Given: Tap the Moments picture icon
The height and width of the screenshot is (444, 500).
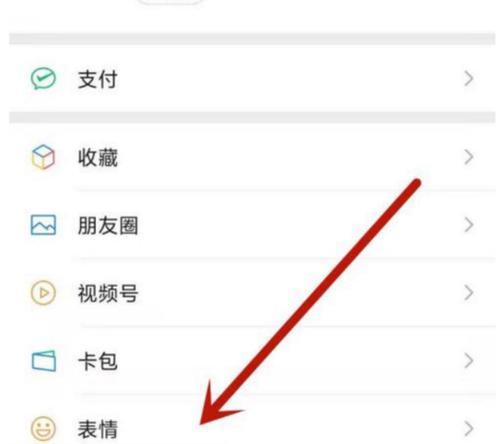Looking at the screenshot, I should 43,225.
